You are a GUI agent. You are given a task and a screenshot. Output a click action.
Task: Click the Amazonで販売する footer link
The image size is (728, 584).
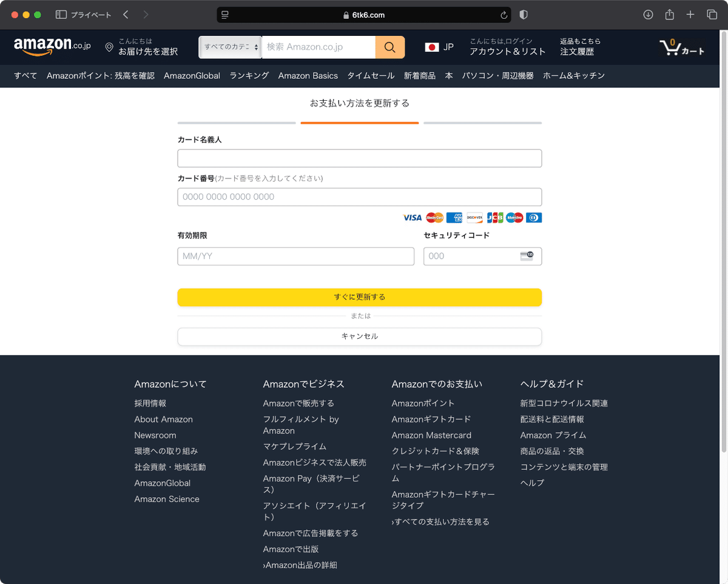coord(298,403)
